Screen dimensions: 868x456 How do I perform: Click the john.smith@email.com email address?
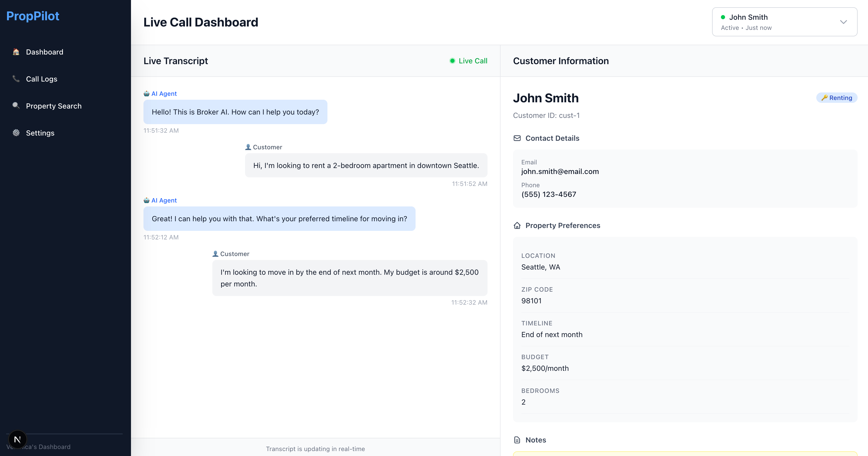560,171
